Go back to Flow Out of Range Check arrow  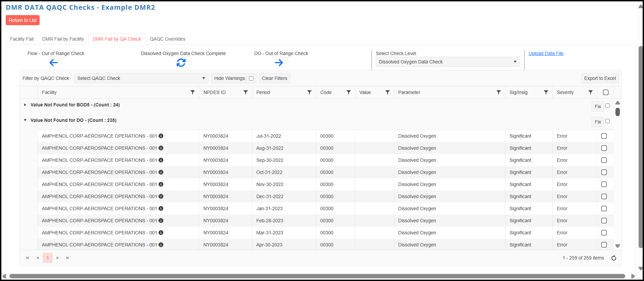point(54,62)
